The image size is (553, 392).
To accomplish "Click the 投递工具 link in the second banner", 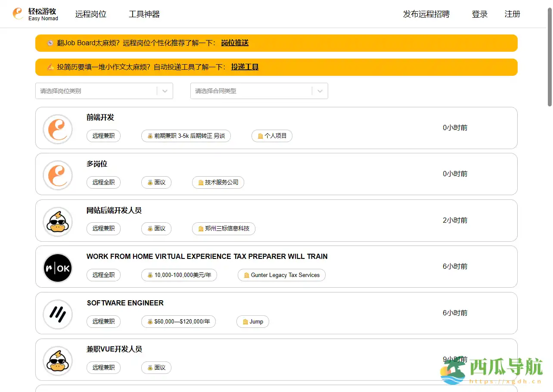I will (x=245, y=67).
